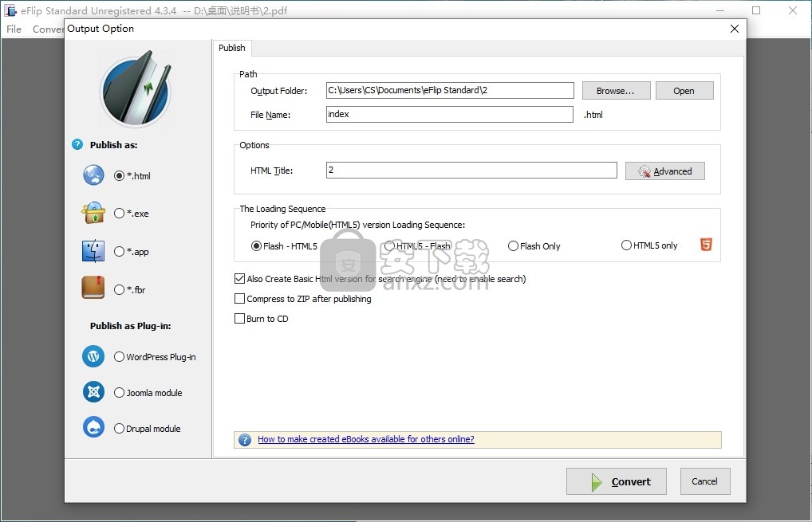
Task: Click the installer box icon beside *.exe
Action: click(93, 213)
